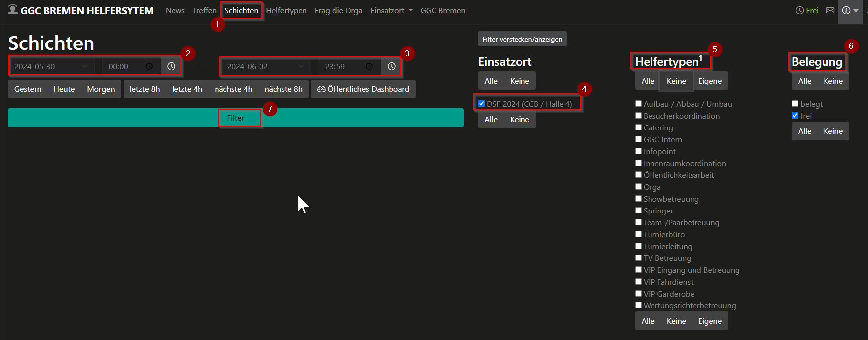
Task: Go to Frag die Orga page
Action: 338,10
